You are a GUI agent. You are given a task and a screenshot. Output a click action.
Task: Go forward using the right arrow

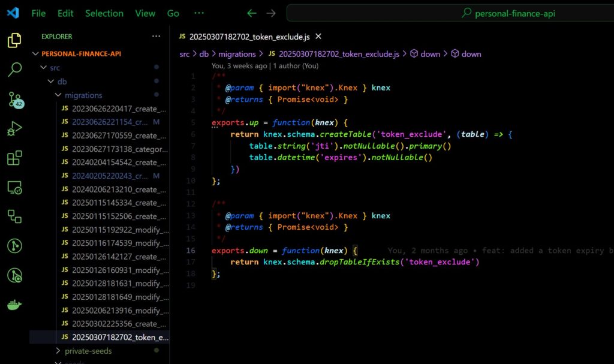[271, 13]
